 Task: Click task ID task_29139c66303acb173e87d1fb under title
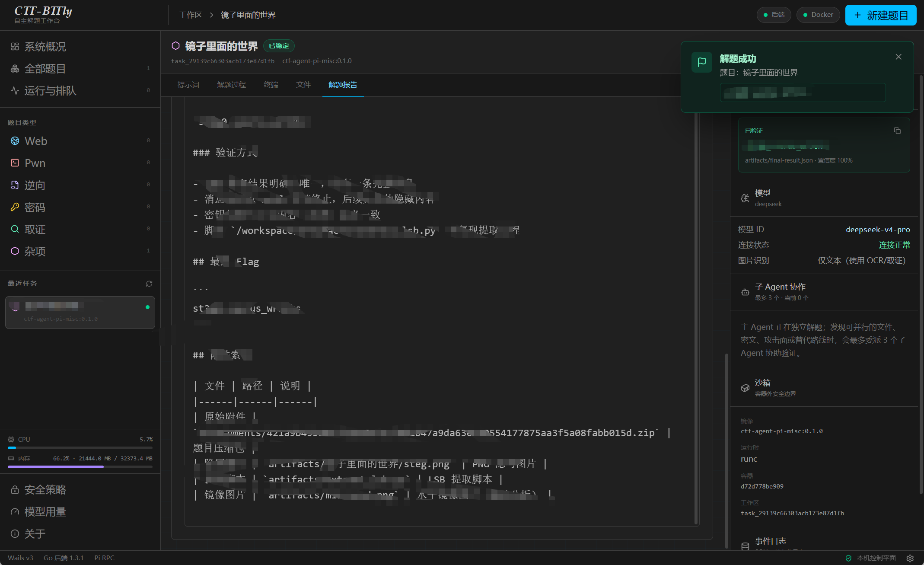click(x=223, y=61)
